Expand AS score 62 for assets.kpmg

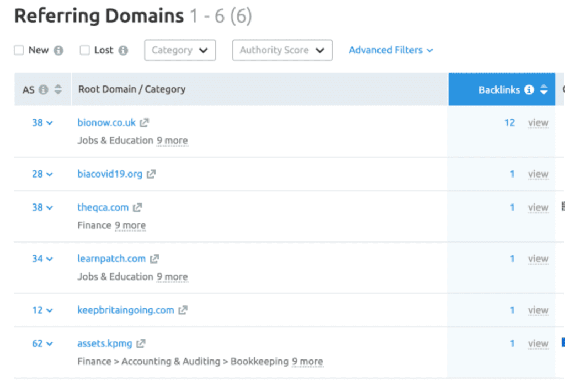42,344
